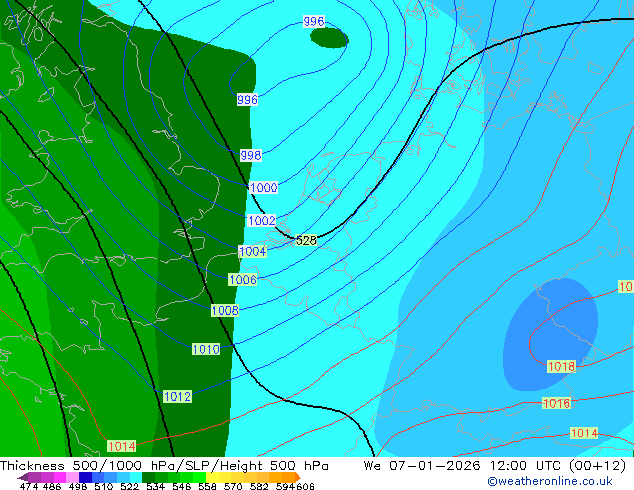
Task: Click the 998 isobar label
Action: coord(251,155)
